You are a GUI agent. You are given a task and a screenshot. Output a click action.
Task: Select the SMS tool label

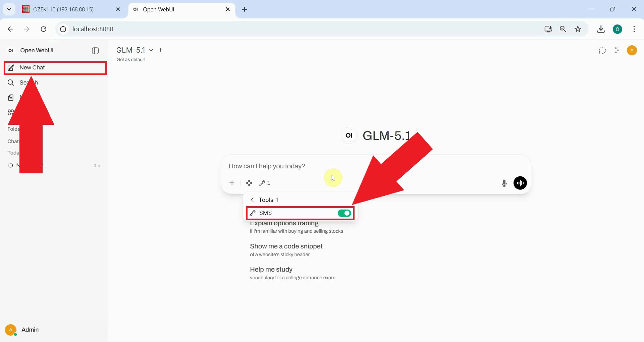(x=265, y=213)
